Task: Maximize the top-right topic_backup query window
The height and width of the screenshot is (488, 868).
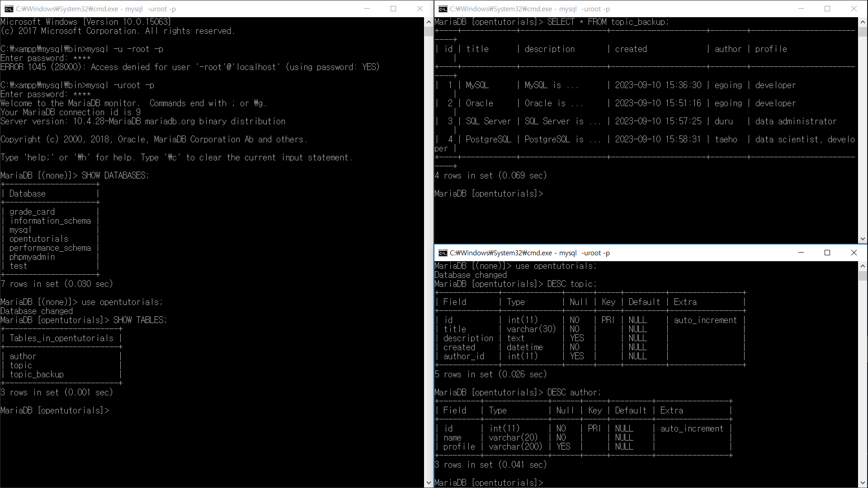Action: (x=827, y=9)
